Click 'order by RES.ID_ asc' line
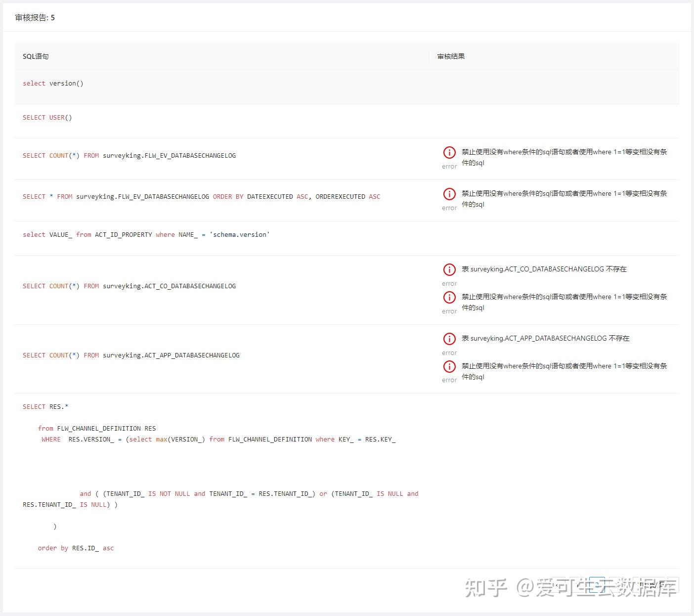 click(x=76, y=548)
